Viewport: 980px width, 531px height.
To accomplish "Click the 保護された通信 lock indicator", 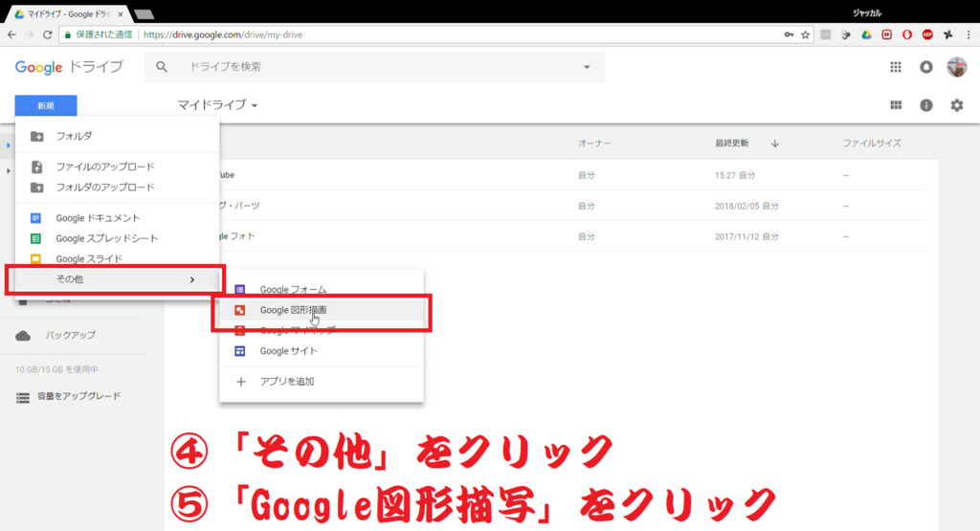I will pyautogui.click(x=99, y=35).
